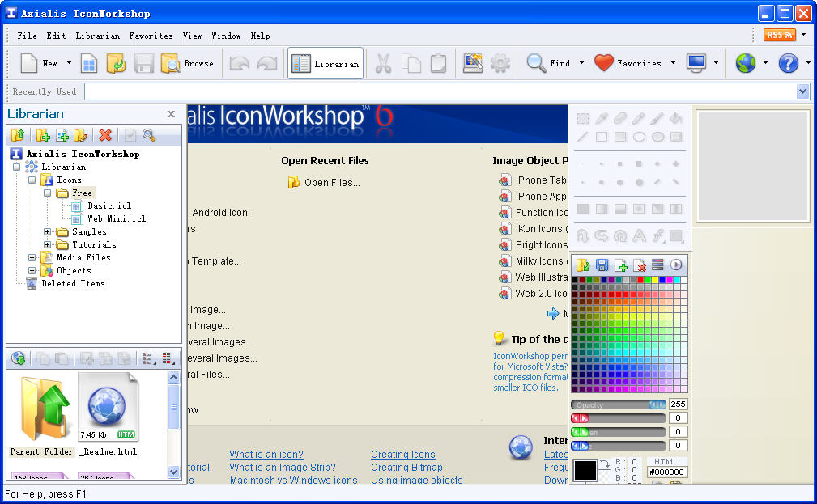The height and width of the screenshot is (504, 817).
Task: Close the Librarian panel
Action: 171,114
